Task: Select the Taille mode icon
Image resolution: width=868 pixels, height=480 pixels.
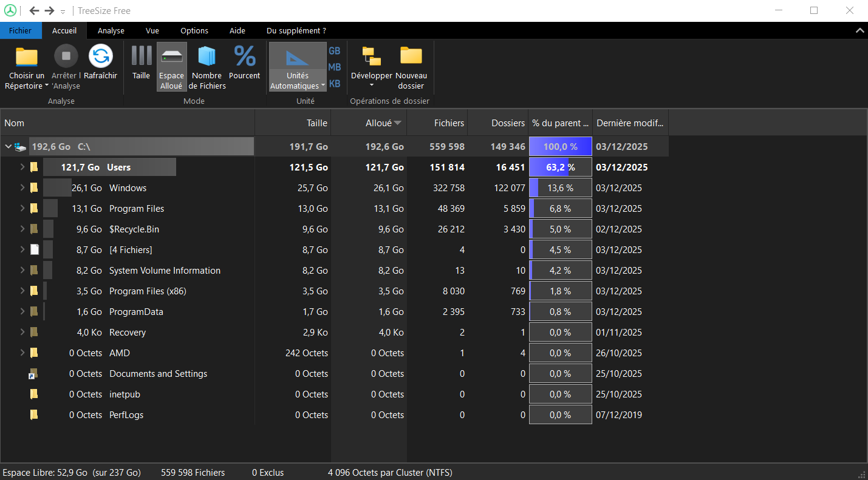Action: pos(142,56)
